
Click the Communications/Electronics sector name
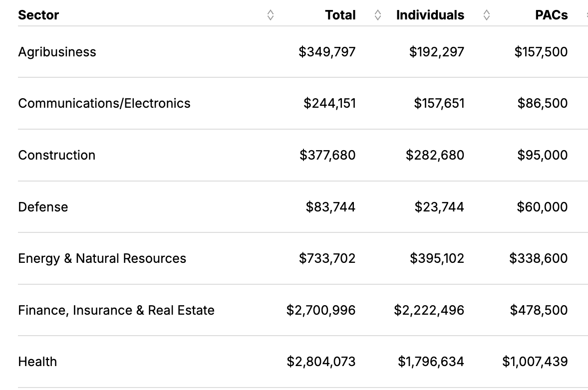click(104, 103)
